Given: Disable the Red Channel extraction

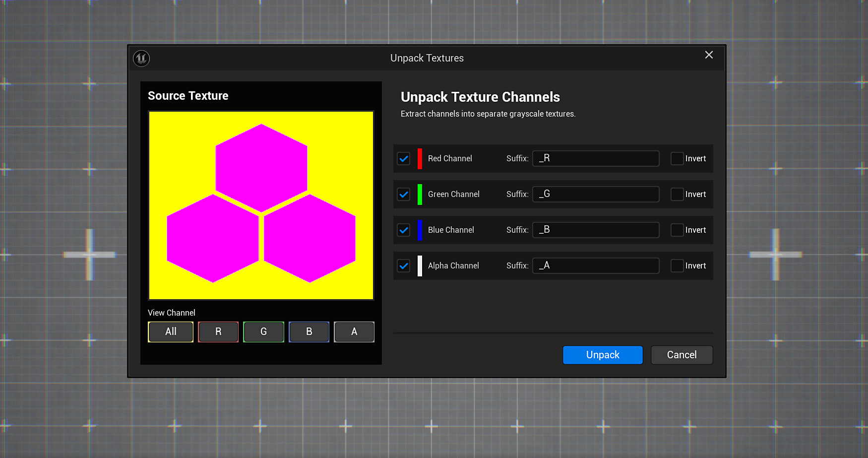Looking at the screenshot, I should (x=403, y=158).
